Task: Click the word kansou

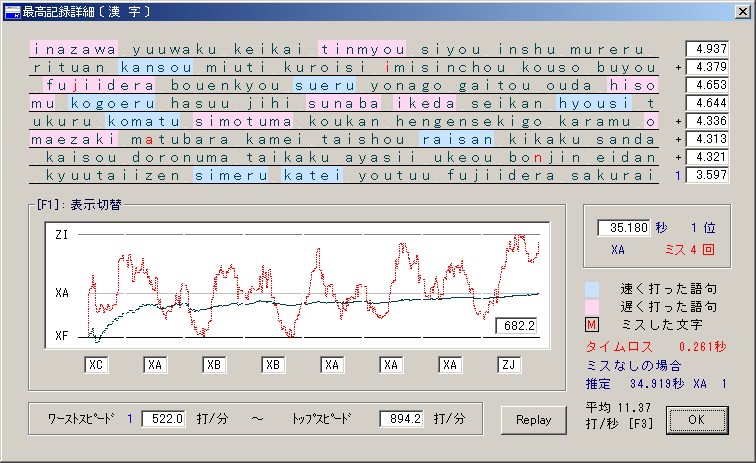Action: (x=156, y=67)
